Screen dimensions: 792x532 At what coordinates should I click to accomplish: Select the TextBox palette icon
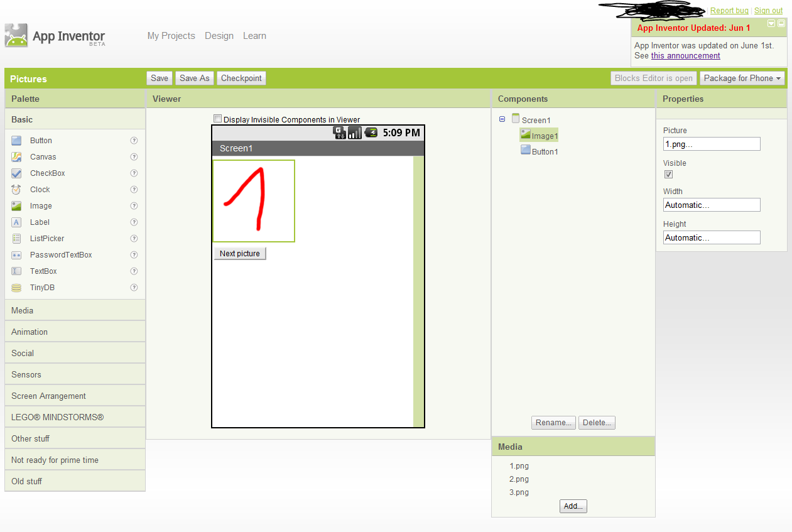point(16,271)
